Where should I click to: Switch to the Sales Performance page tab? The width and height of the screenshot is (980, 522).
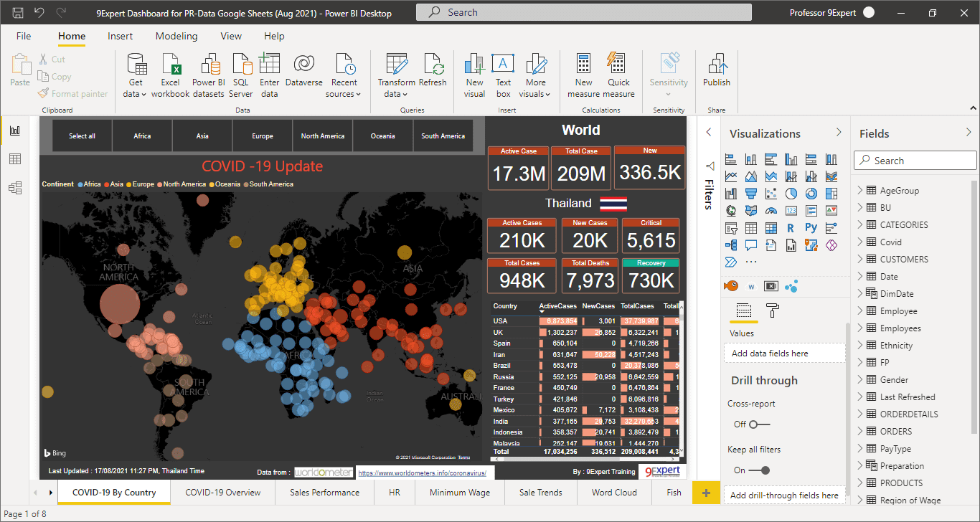coord(324,493)
